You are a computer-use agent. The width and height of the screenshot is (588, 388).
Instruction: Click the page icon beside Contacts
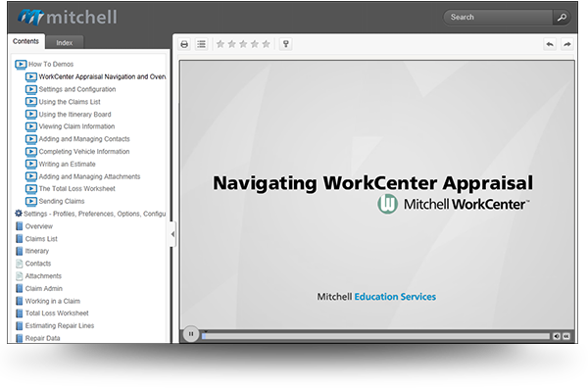coord(20,264)
